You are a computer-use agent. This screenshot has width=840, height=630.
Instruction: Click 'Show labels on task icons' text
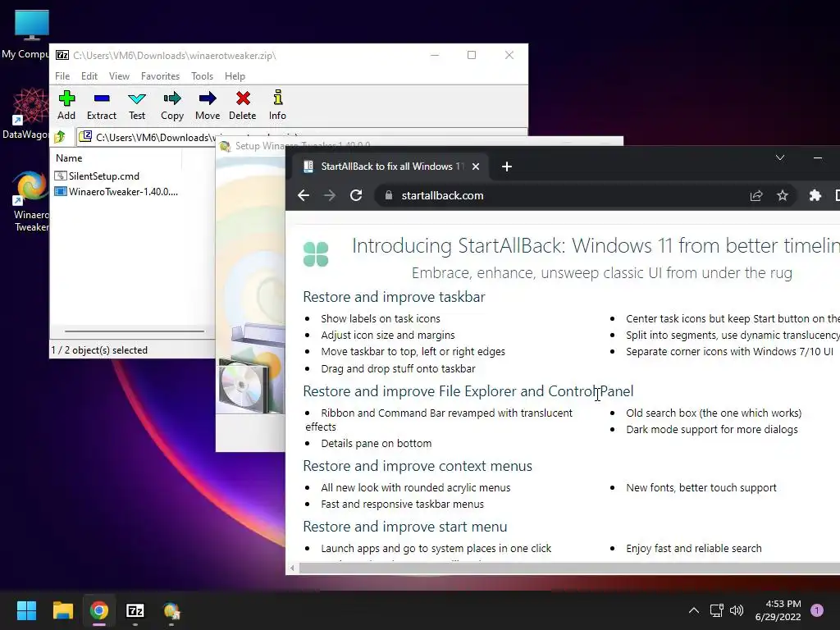coord(381,319)
